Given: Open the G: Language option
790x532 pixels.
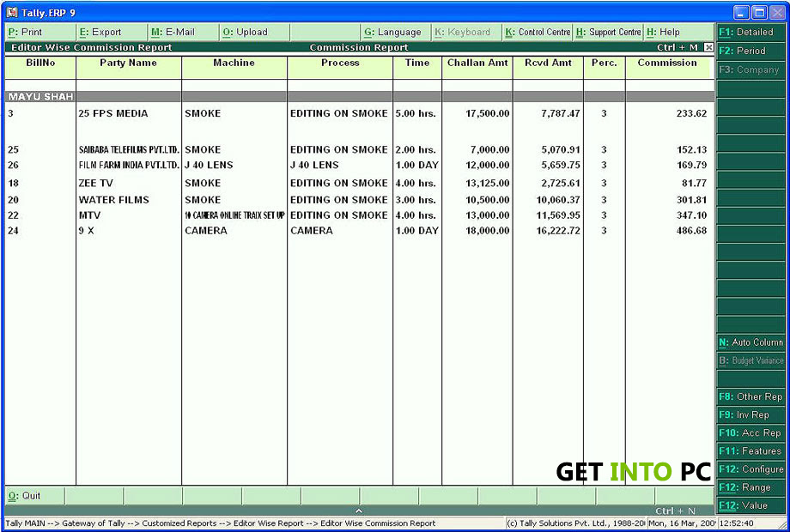Looking at the screenshot, I should [396, 32].
